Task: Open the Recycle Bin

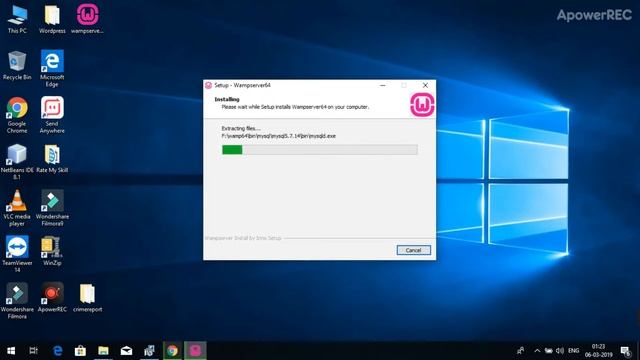Action: click(x=17, y=65)
